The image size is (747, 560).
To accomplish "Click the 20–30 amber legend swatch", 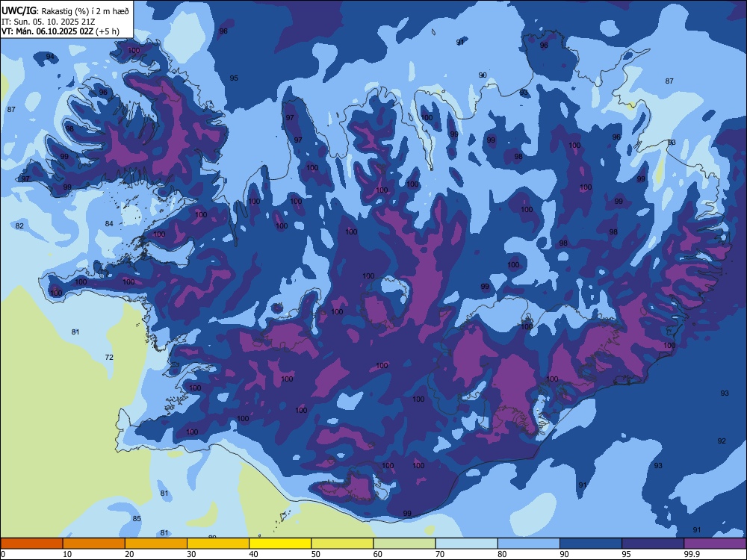I will click(x=156, y=544).
